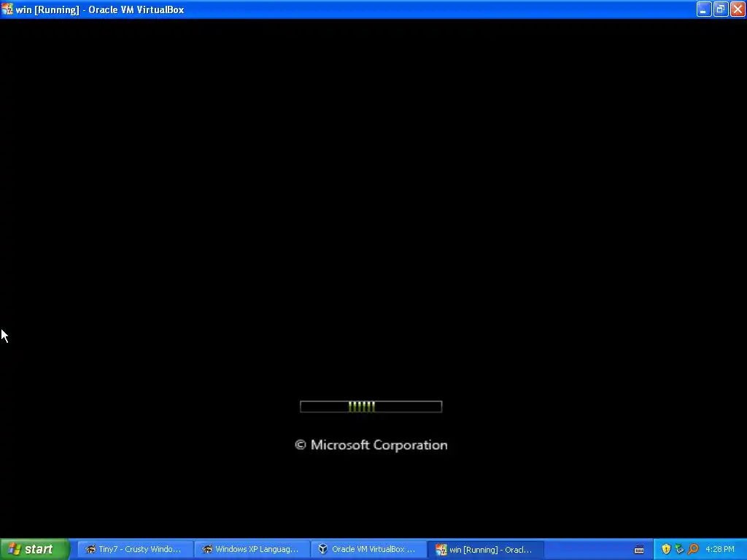Open Oracle VM VirtualBox Manager from the taskbar
747x560 pixels.
point(368,550)
